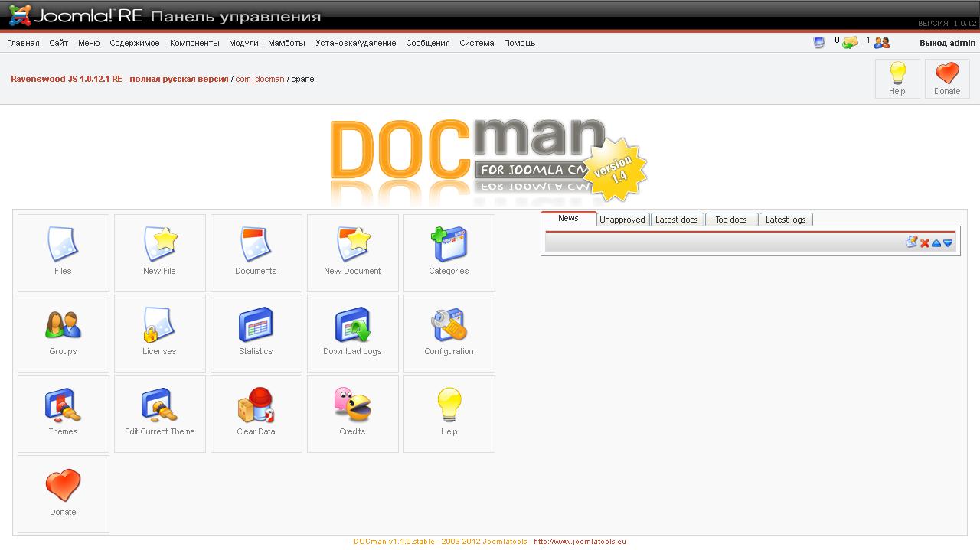Screen dimensions: 980x550
Task: Click the site preview monitor icon
Action: tap(819, 43)
